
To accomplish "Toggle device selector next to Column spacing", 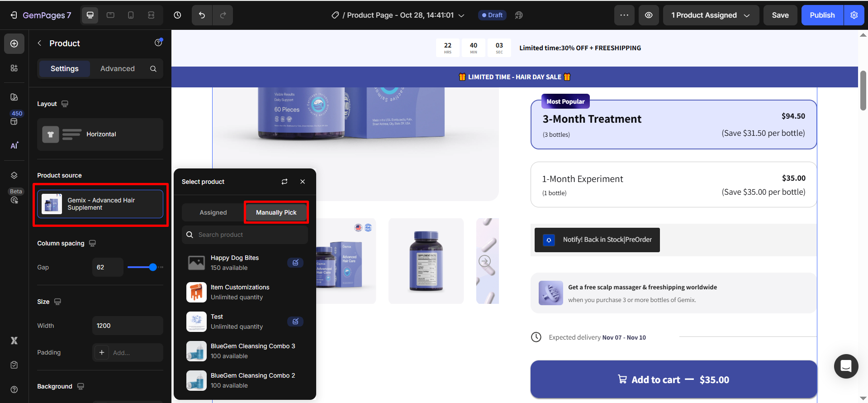I will [92, 243].
